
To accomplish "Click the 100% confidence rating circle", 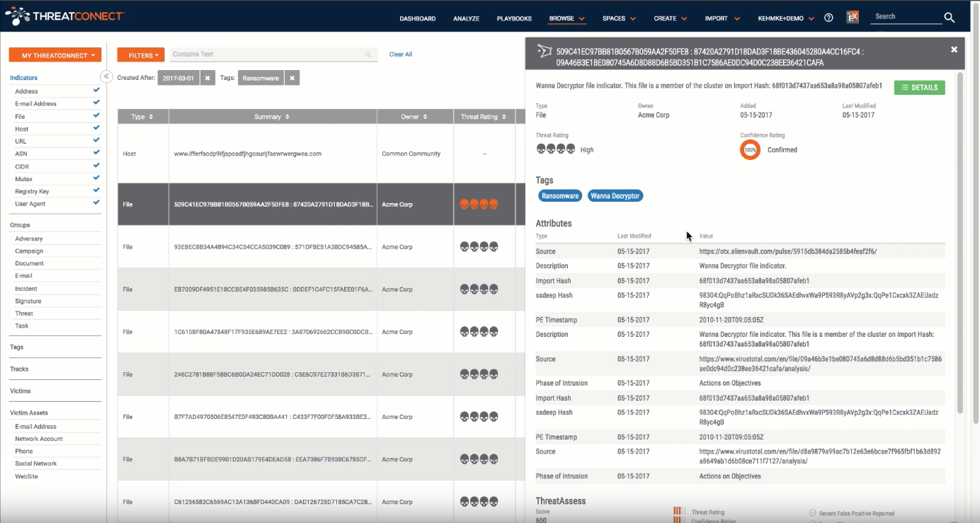I will (x=750, y=150).
